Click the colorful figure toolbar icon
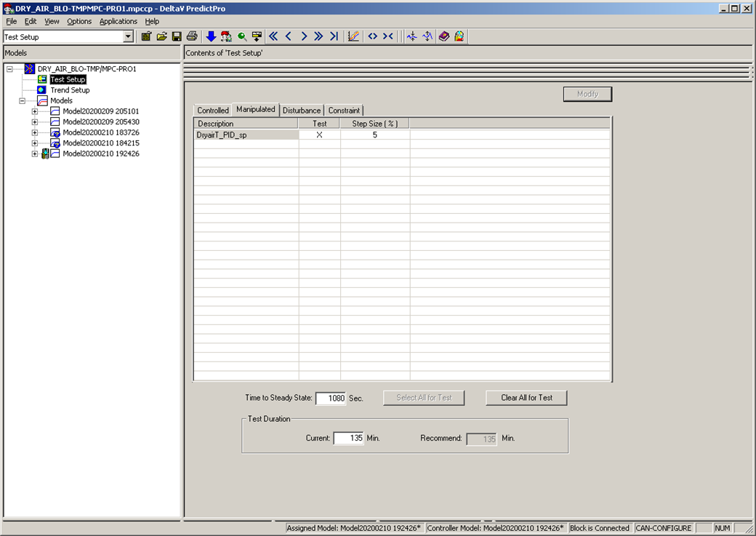Viewport: 756px width, 536px height. click(459, 36)
